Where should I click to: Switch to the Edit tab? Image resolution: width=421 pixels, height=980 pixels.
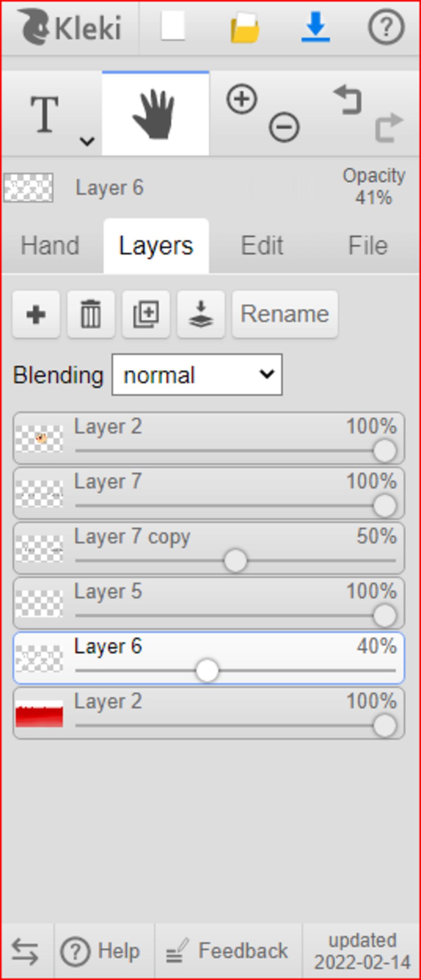point(262,246)
